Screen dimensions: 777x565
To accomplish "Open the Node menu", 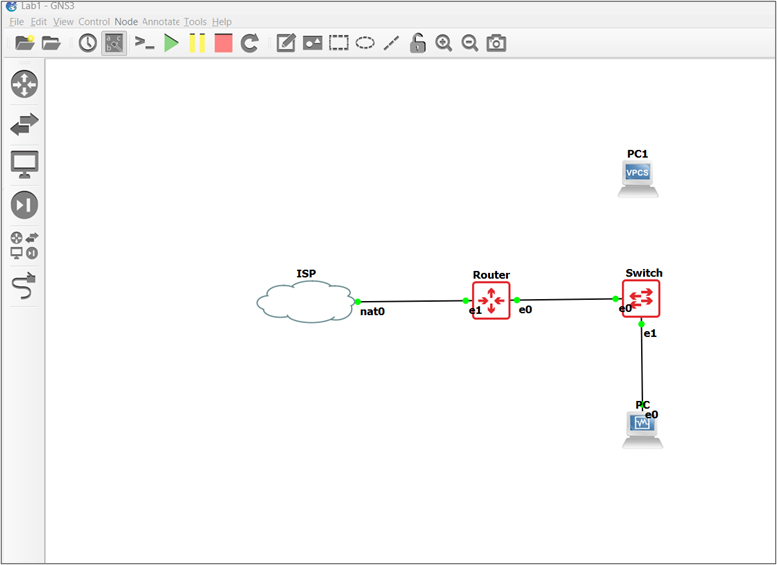I will point(126,22).
